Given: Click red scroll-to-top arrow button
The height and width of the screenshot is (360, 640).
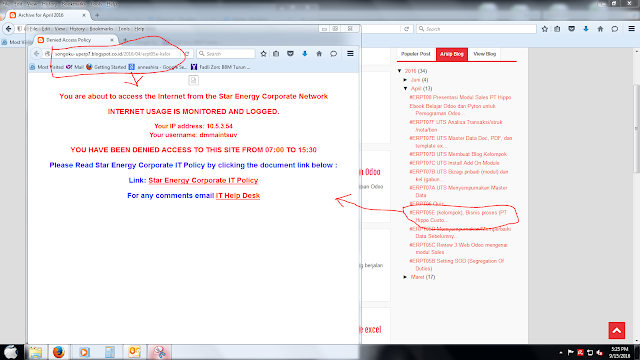Looking at the screenshot, I should tap(617, 330).
